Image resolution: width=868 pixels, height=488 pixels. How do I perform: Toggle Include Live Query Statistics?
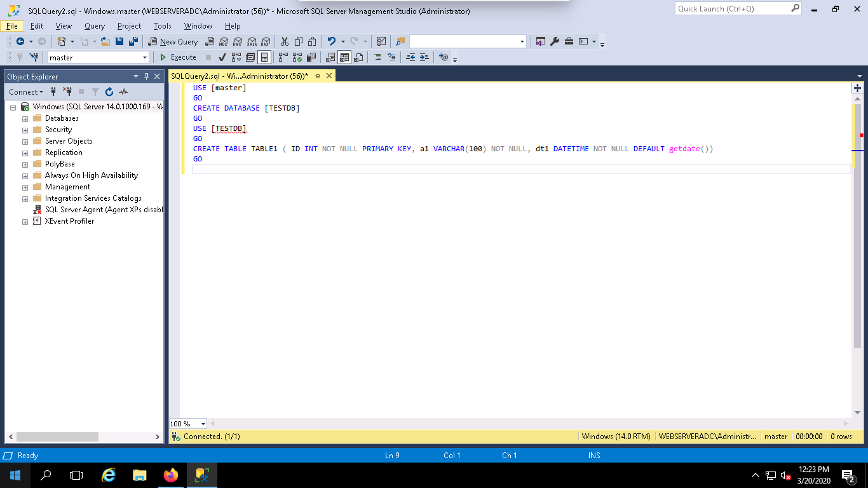pos(297,57)
